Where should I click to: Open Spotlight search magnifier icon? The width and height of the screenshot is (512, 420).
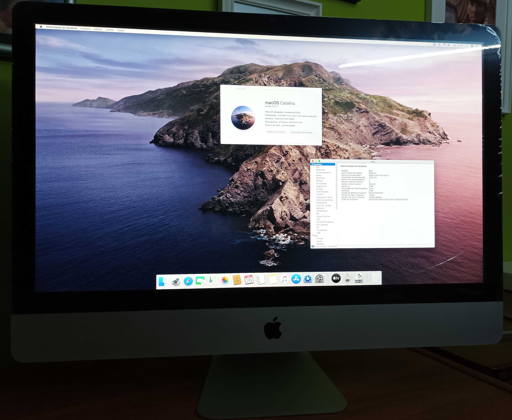[x=467, y=46]
